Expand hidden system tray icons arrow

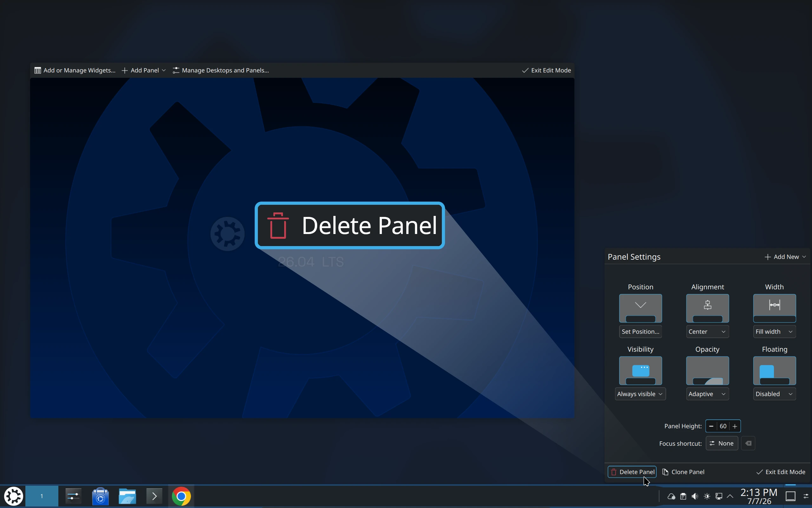pos(730,496)
